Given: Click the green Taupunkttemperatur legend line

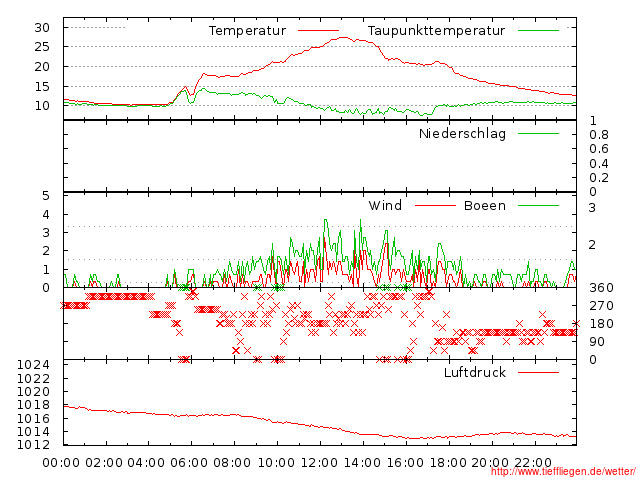Looking at the screenshot, I should (x=538, y=30).
